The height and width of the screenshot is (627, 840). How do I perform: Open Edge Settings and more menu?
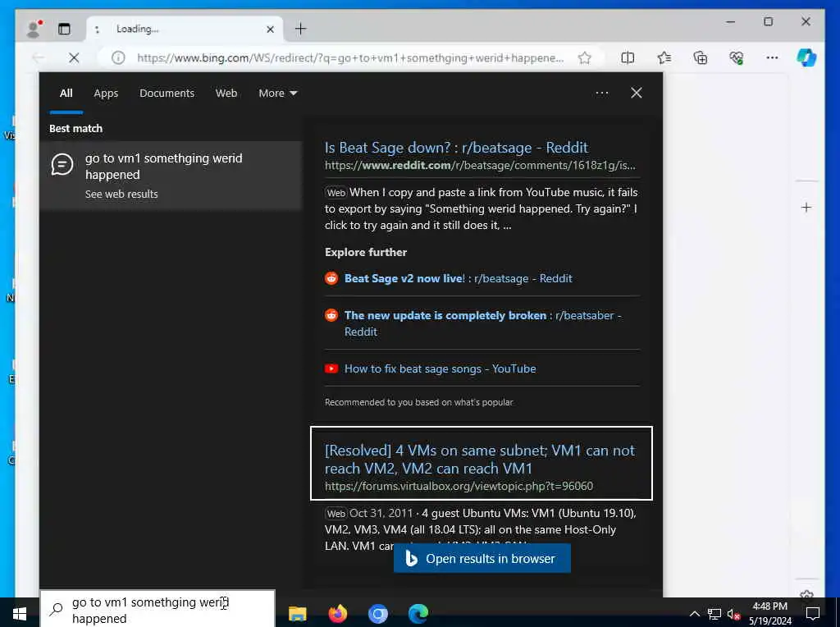772,57
